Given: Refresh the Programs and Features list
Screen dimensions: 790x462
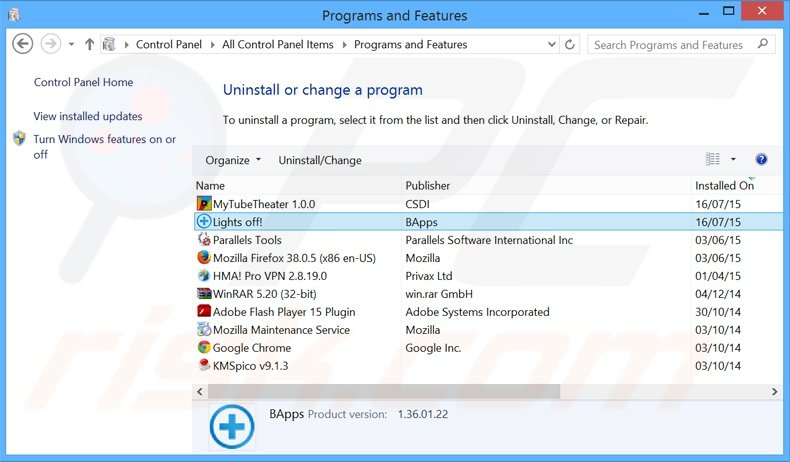Looking at the screenshot, I should tap(570, 44).
